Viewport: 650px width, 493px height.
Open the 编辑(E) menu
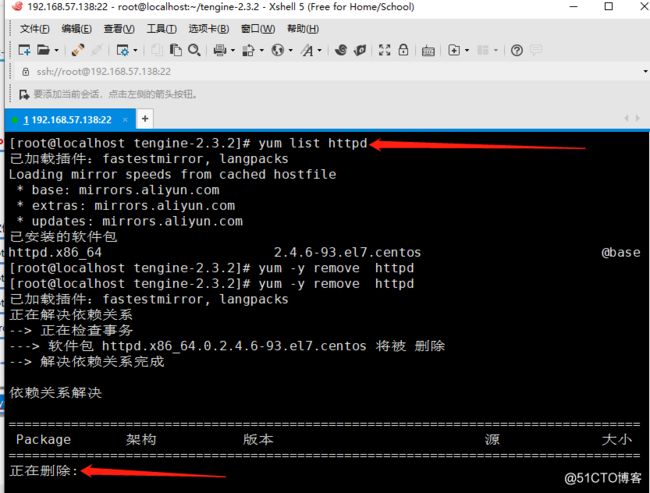[x=77, y=29]
